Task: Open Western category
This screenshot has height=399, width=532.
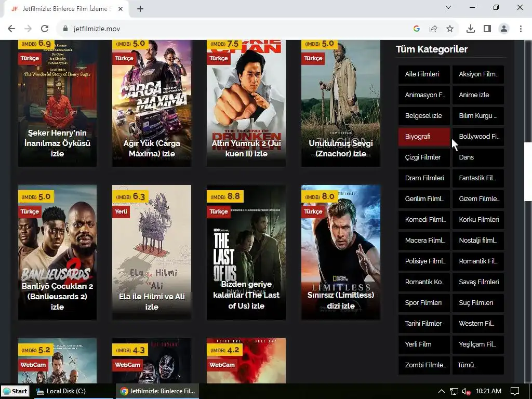Action: 478,324
